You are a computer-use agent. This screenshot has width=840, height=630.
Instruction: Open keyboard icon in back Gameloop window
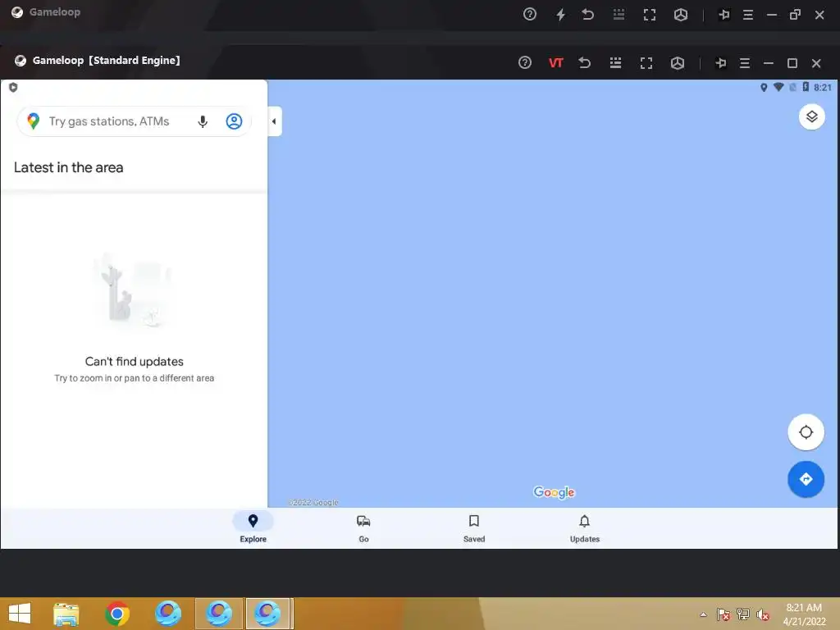point(619,15)
